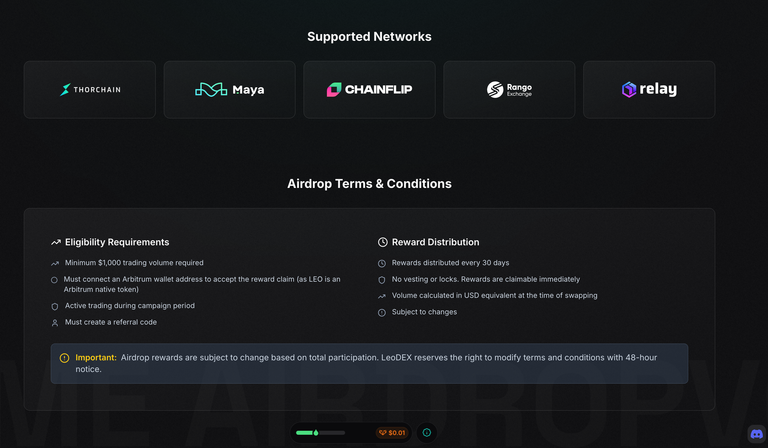Open the Discord icon in the corner
Screen dimensions: 768x448
[x=756, y=434]
